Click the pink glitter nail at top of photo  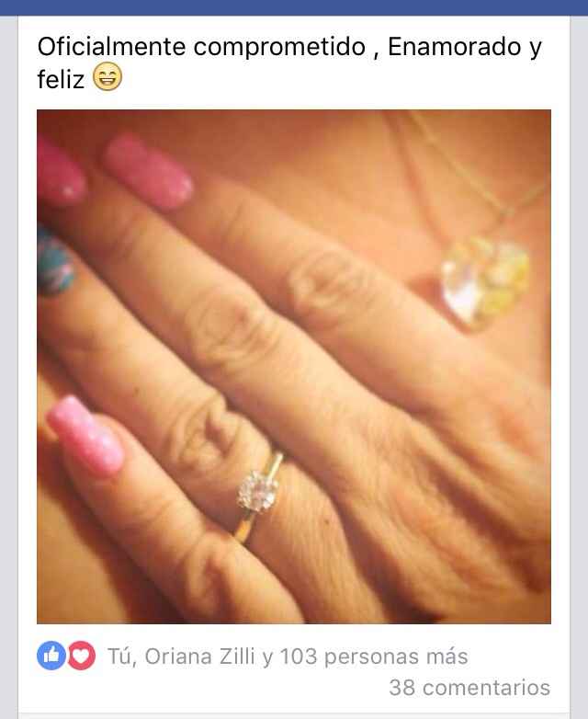pyautogui.click(x=148, y=171)
